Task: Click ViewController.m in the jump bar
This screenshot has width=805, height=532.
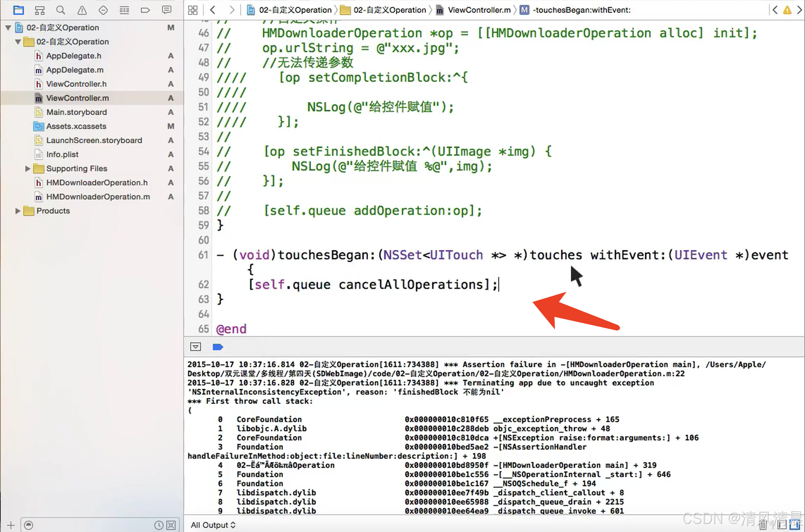Action: pyautogui.click(x=479, y=10)
